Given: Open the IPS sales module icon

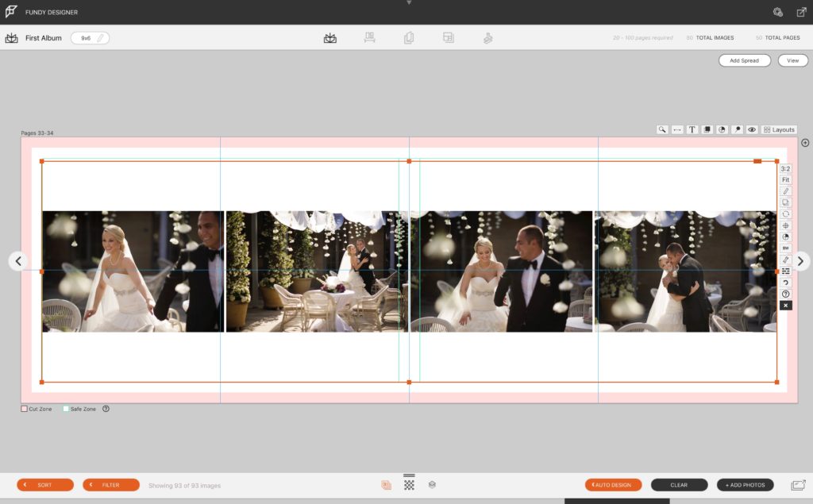Looking at the screenshot, I should tap(487, 38).
